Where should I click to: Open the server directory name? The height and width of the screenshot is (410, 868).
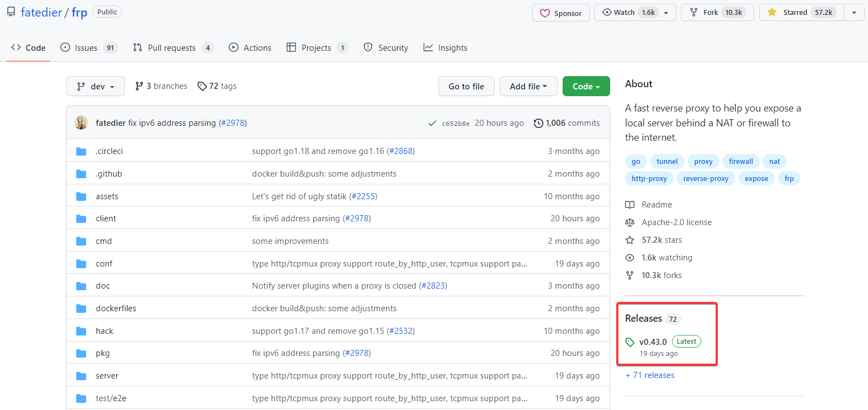[107, 376]
